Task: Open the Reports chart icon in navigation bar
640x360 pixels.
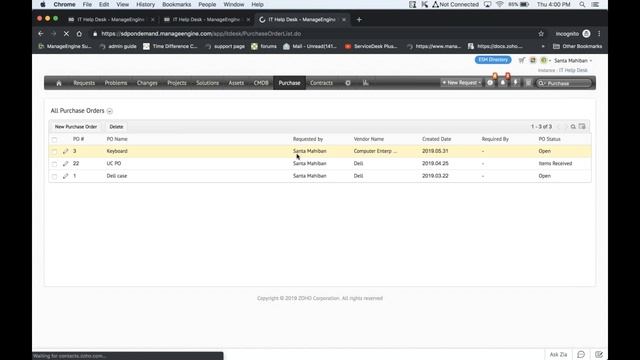Action: 365,83
